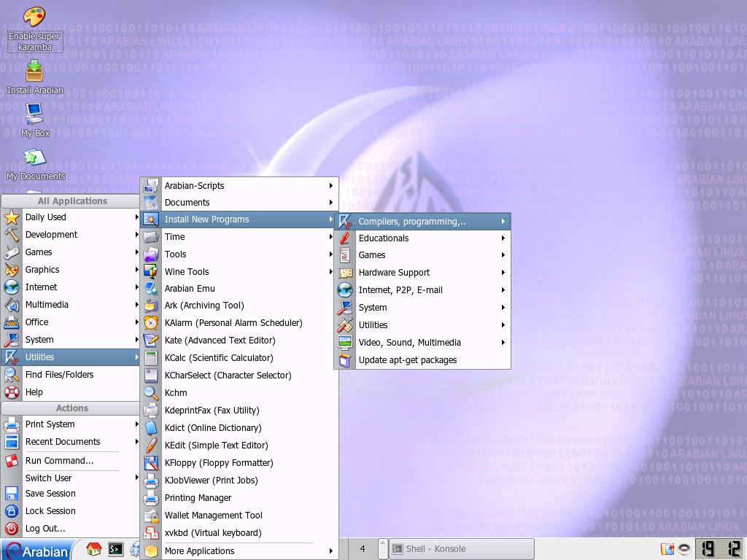Launch KCharSelect (Character Selector)
The image size is (747, 560).
click(239, 376)
